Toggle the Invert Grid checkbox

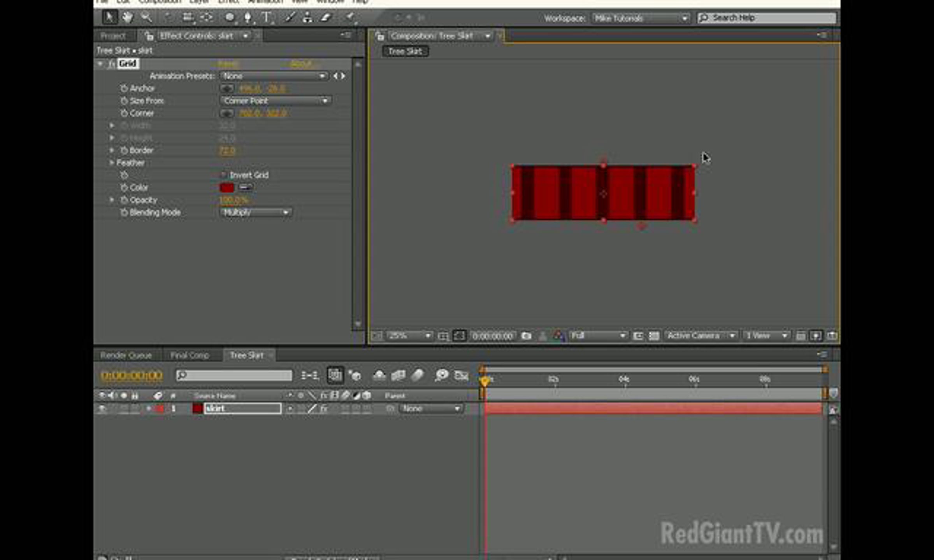click(224, 175)
